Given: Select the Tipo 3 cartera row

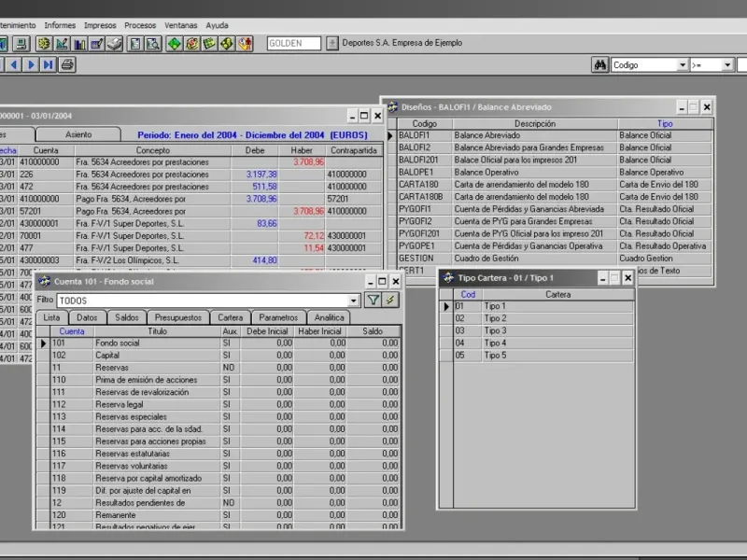Looking at the screenshot, I should pos(495,330).
